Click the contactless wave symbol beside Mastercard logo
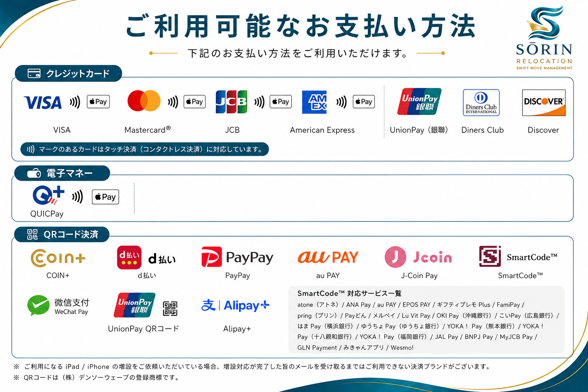588x392 pixels. (x=173, y=102)
